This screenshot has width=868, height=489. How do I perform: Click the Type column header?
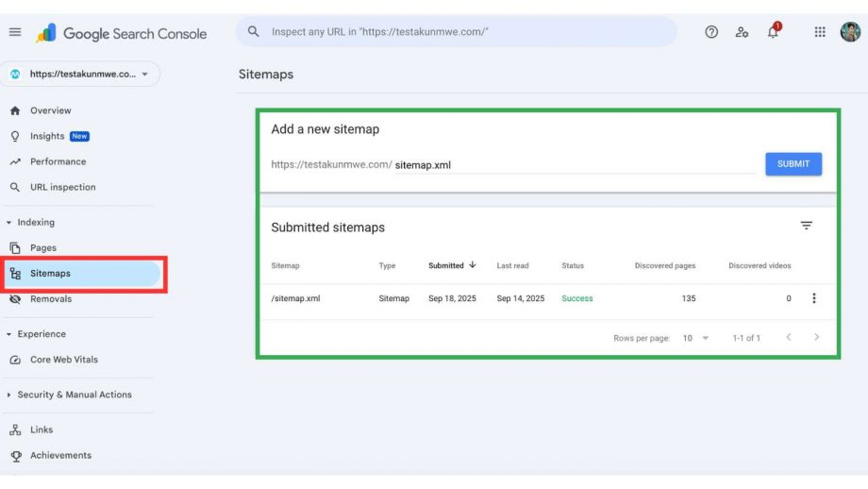(x=387, y=266)
